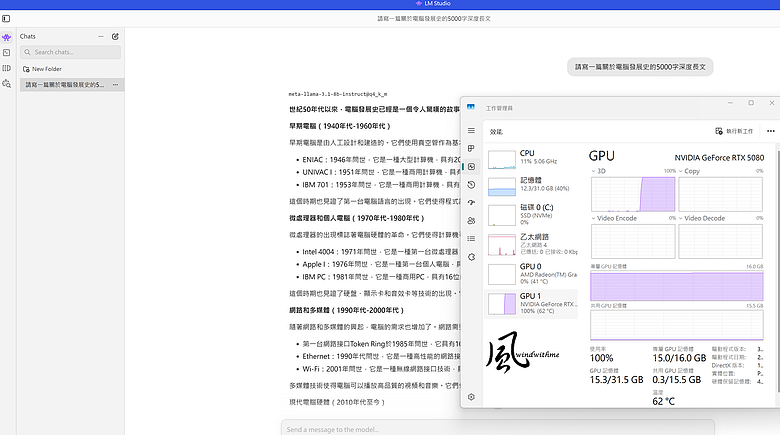Viewport: 780px width, 435px height.
Task: Start a new chat with the compose icon
Action: (115, 36)
